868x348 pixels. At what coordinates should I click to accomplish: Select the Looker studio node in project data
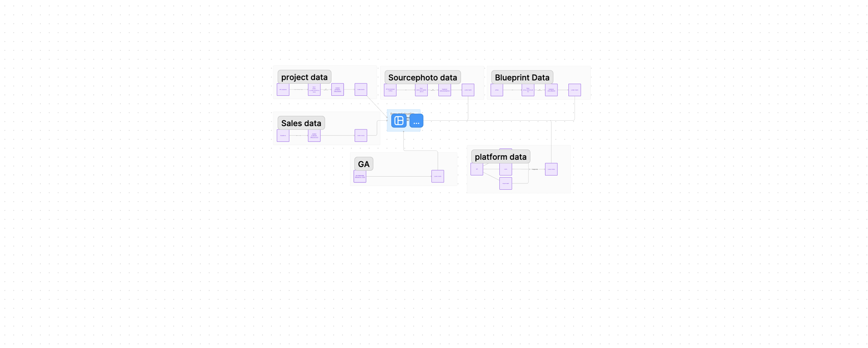tap(361, 89)
